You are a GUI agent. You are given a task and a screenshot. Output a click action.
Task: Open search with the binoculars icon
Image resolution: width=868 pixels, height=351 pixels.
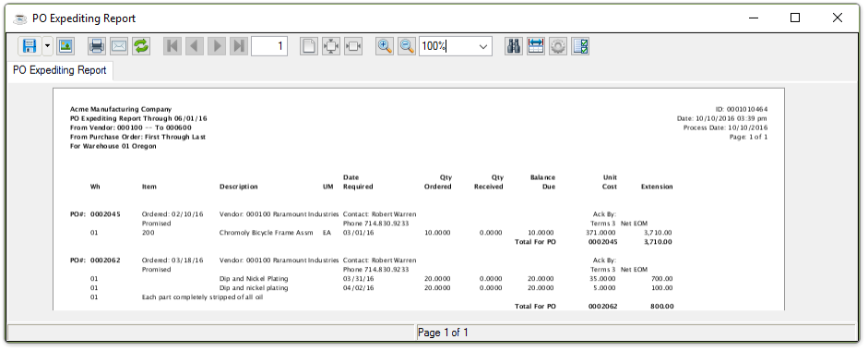pyautogui.click(x=514, y=46)
